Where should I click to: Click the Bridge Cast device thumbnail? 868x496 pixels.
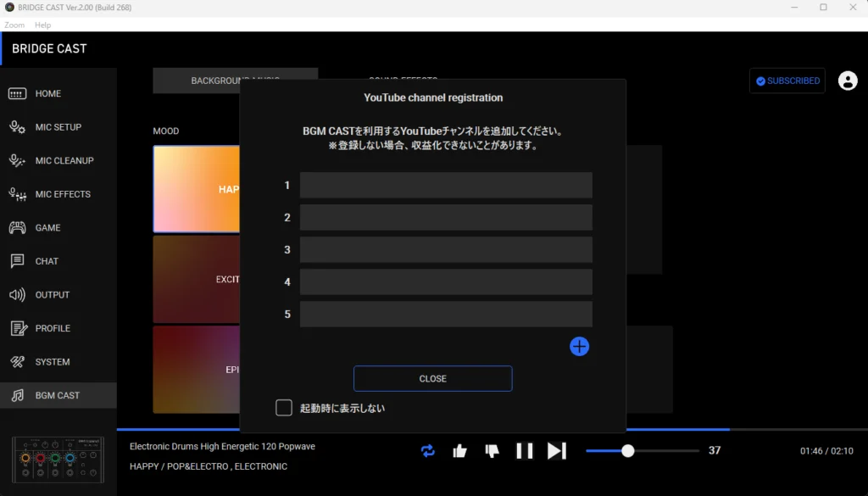(58, 461)
